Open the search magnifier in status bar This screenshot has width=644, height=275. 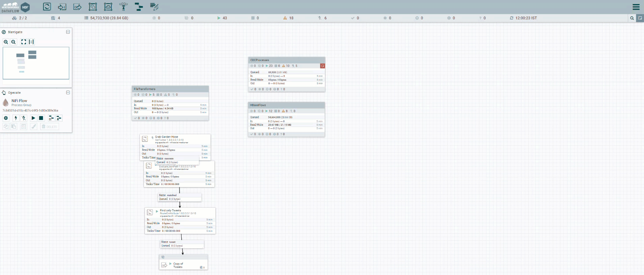pyautogui.click(x=632, y=18)
